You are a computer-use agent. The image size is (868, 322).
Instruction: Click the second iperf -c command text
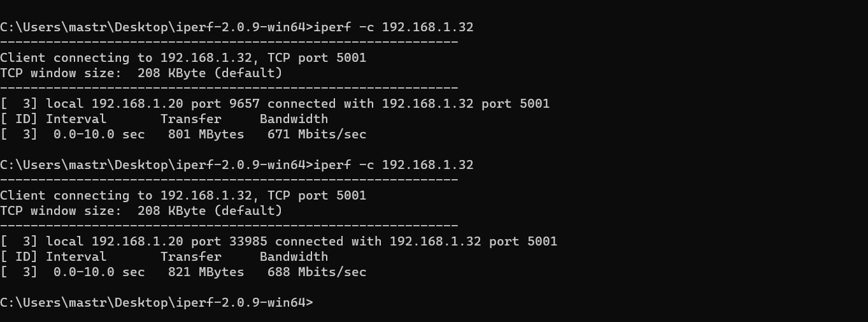coord(394,165)
